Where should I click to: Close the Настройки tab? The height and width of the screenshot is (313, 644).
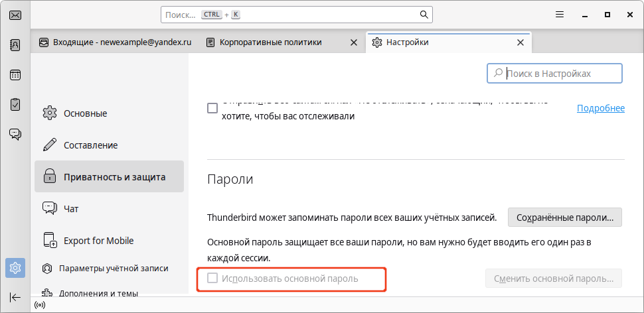coord(520,42)
